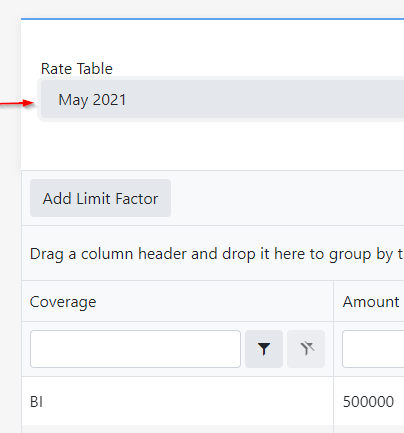
Task: Apply the Coverage column funnel filter
Action: pyautogui.click(x=264, y=349)
